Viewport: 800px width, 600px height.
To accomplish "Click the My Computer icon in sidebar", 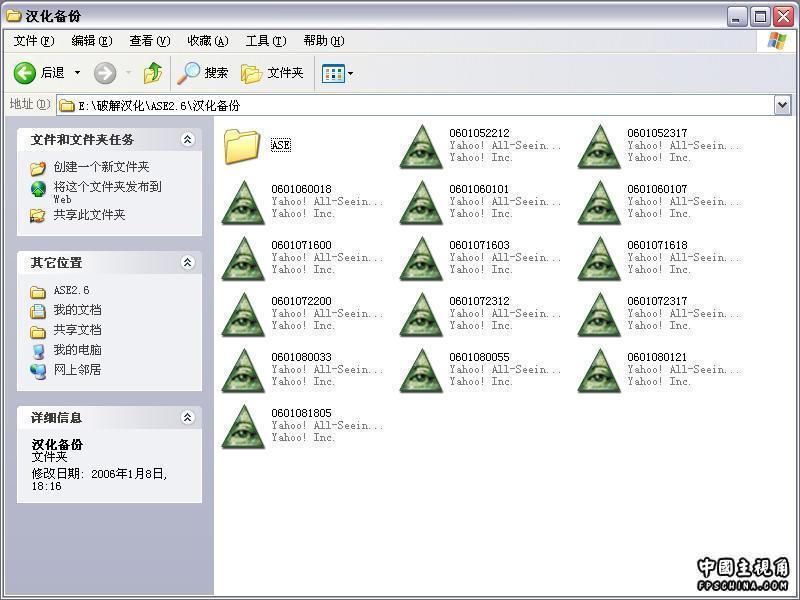I will (38, 351).
